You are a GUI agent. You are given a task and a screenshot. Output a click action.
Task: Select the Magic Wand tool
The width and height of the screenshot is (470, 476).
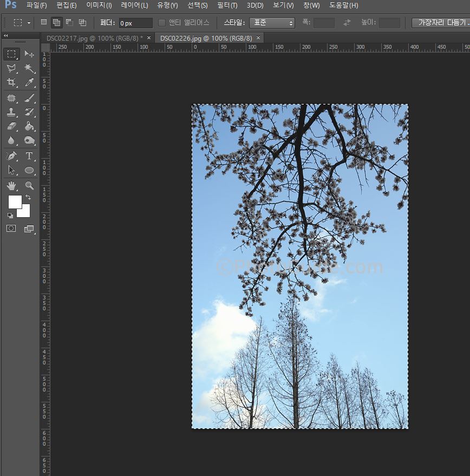coord(29,68)
